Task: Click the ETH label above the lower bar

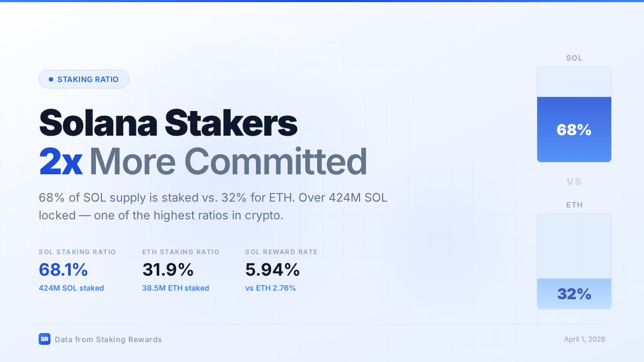Action: pyautogui.click(x=574, y=205)
